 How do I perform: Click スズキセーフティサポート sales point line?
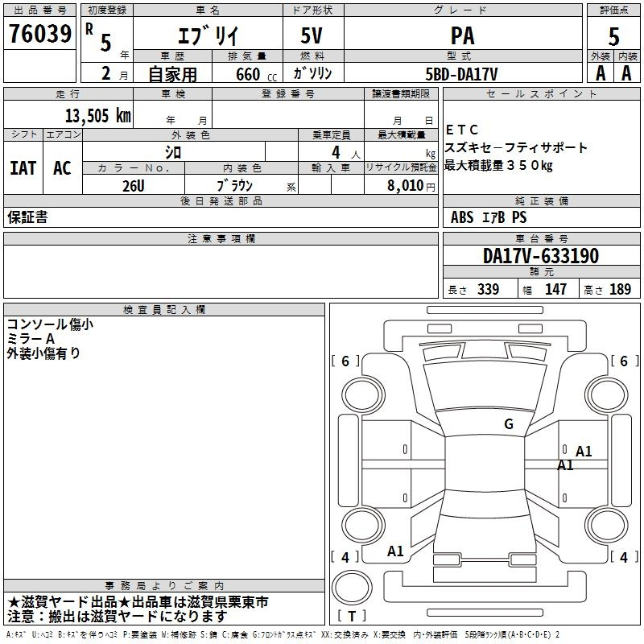[516, 147]
